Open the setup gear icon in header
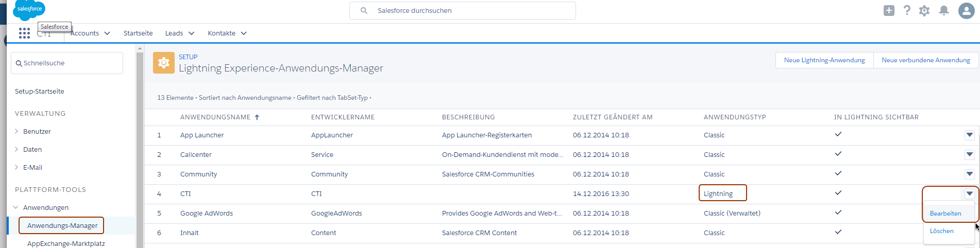Screen dimensions: 980x248 [924, 10]
